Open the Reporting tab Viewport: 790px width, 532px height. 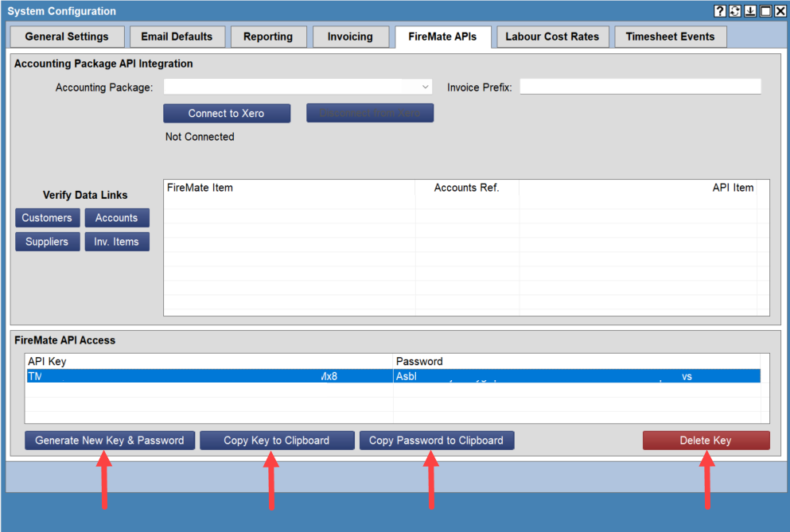[x=268, y=36]
